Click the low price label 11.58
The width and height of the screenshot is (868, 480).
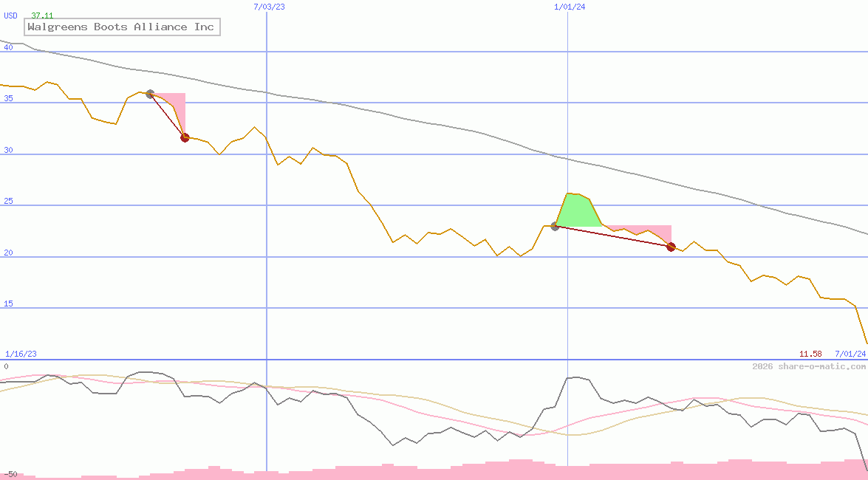click(x=811, y=353)
